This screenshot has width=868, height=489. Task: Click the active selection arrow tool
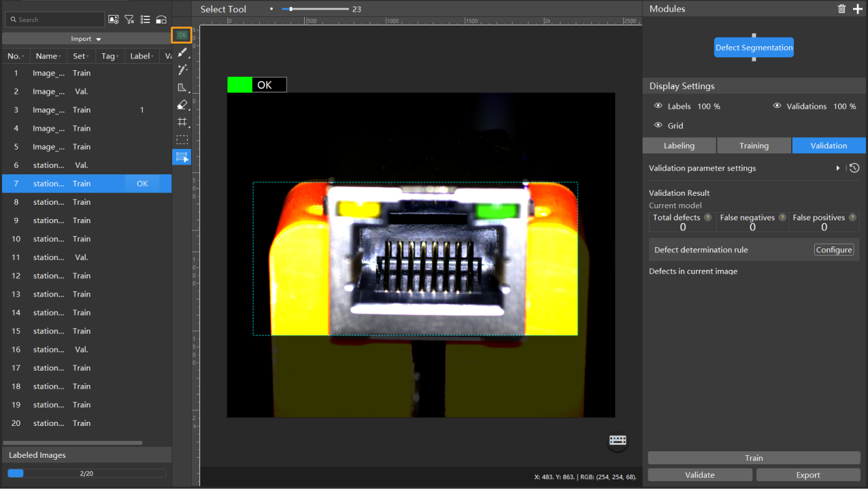pos(182,157)
